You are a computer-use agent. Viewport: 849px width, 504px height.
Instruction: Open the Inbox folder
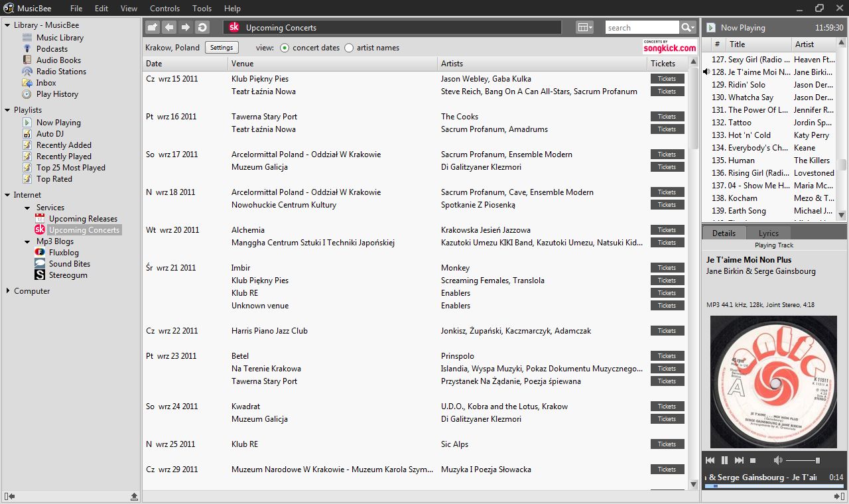click(x=46, y=83)
